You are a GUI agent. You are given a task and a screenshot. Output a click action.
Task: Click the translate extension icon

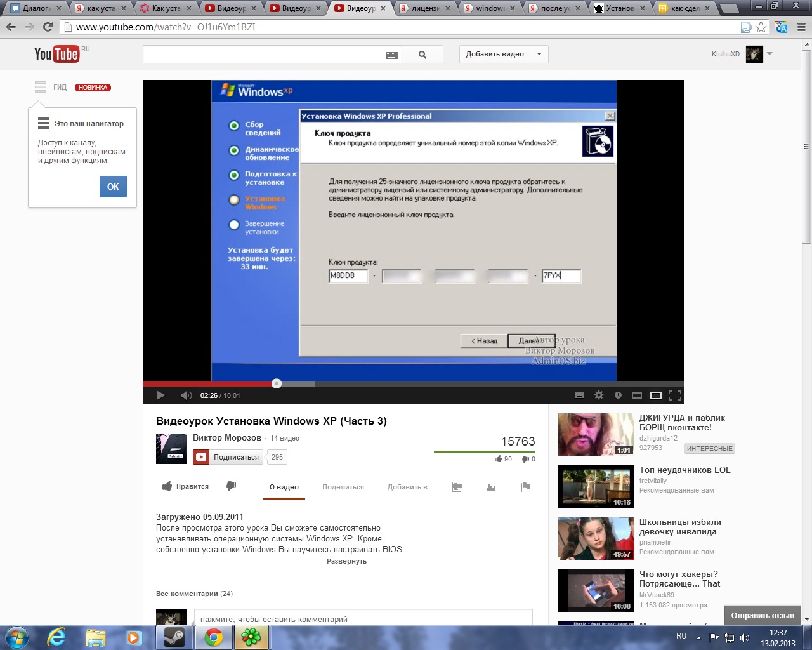[782, 27]
